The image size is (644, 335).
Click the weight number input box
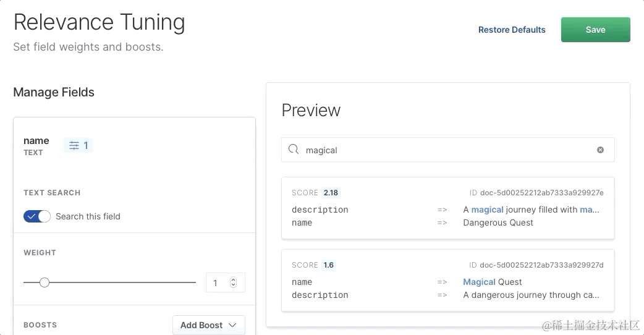(218, 283)
